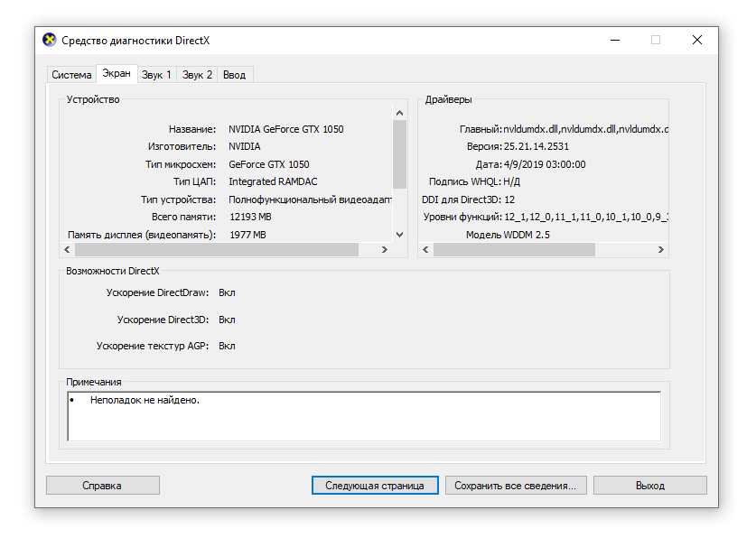Click inside the Примечания notes box
The height and width of the screenshot is (538, 756).
[x=364, y=417]
